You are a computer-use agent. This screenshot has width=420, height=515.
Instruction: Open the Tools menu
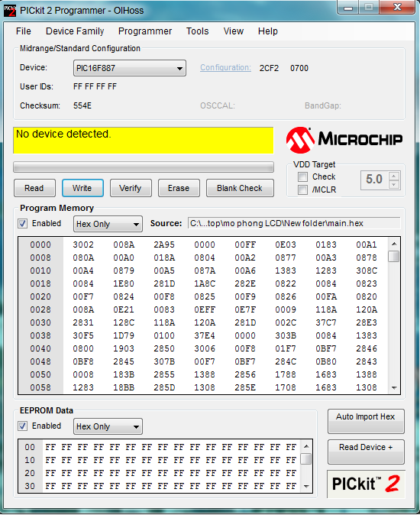click(198, 31)
